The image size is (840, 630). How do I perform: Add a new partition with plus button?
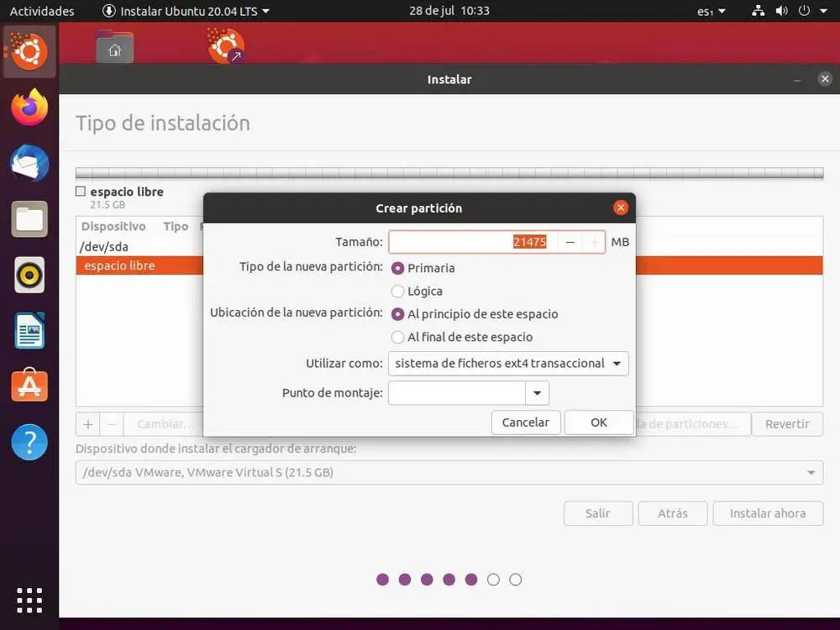pyautogui.click(x=88, y=424)
